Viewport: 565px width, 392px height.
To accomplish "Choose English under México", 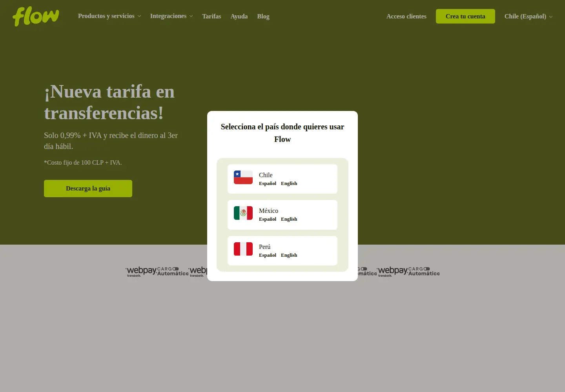I will pyautogui.click(x=289, y=219).
